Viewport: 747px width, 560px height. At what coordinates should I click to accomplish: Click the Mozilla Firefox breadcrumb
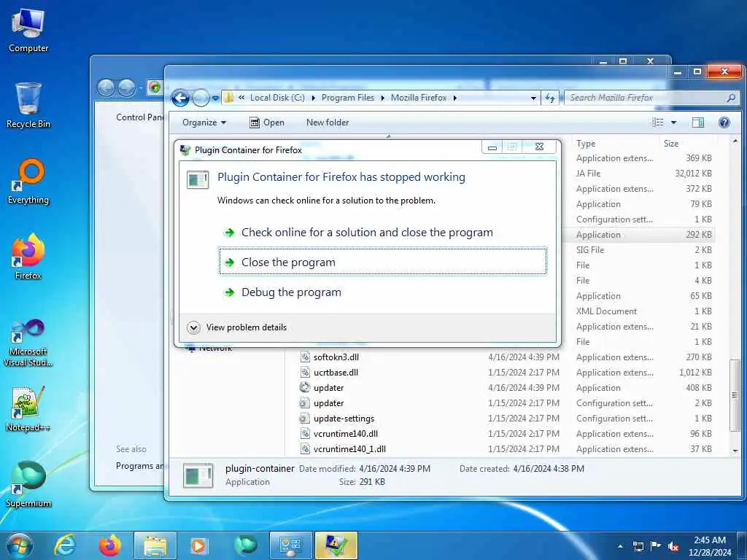pyautogui.click(x=419, y=98)
